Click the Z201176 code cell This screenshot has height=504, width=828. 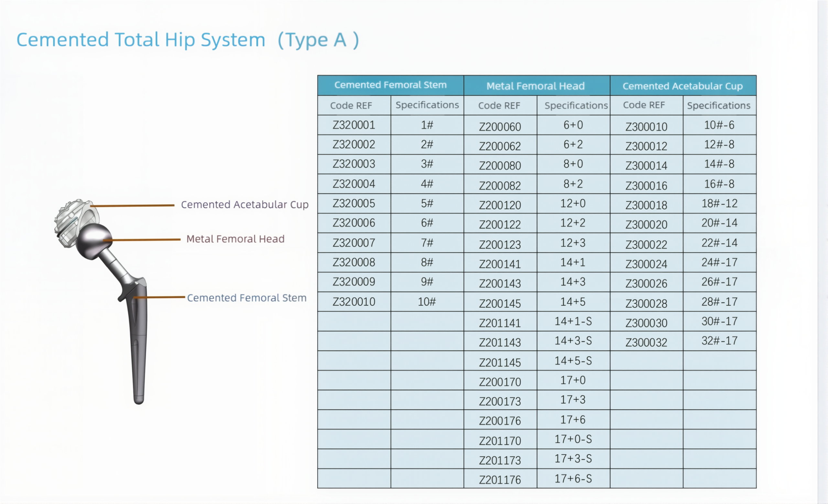[x=500, y=480]
